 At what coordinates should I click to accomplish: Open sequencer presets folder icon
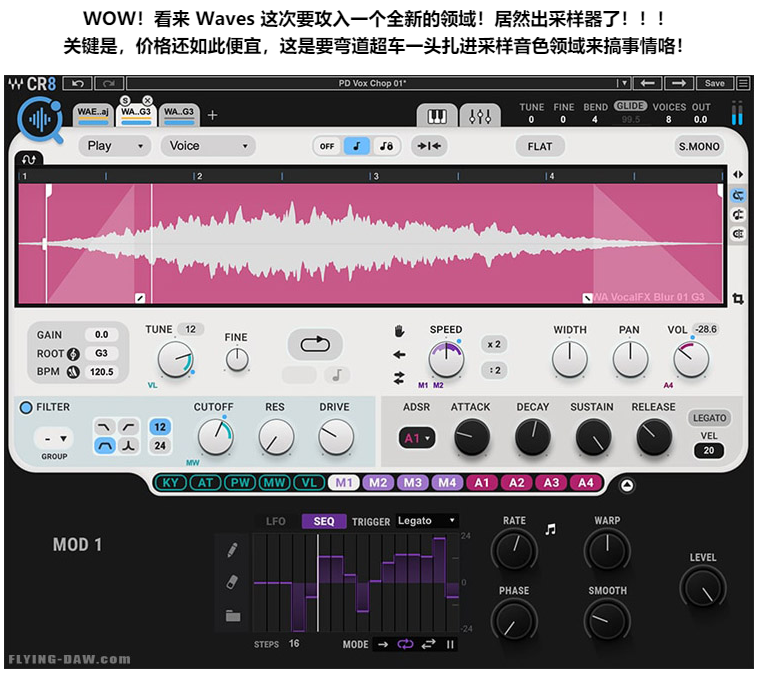[x=233, y=616]
